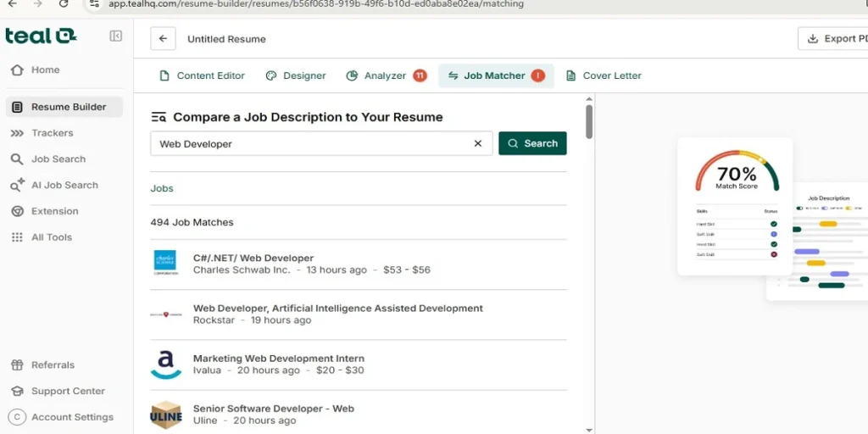
Task: Open Home in the sidebar
Action: tap(64, 70)
